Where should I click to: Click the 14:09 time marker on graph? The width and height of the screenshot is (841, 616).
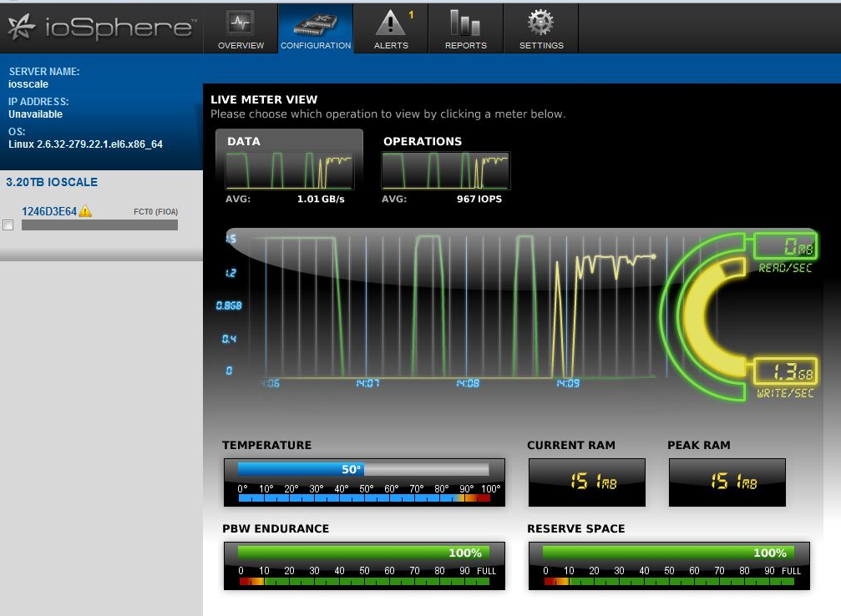point(567,383)
